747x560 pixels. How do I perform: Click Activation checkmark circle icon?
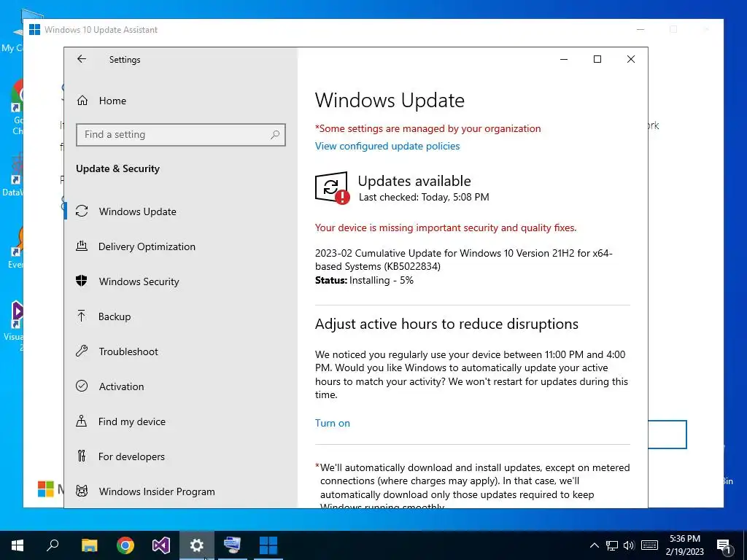point(82,386)
